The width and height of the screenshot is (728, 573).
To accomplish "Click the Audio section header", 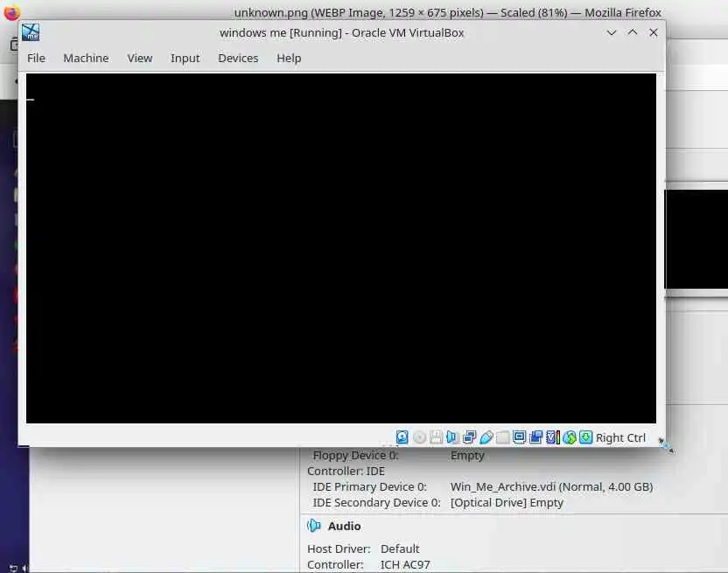I will (x=344, y=526).
